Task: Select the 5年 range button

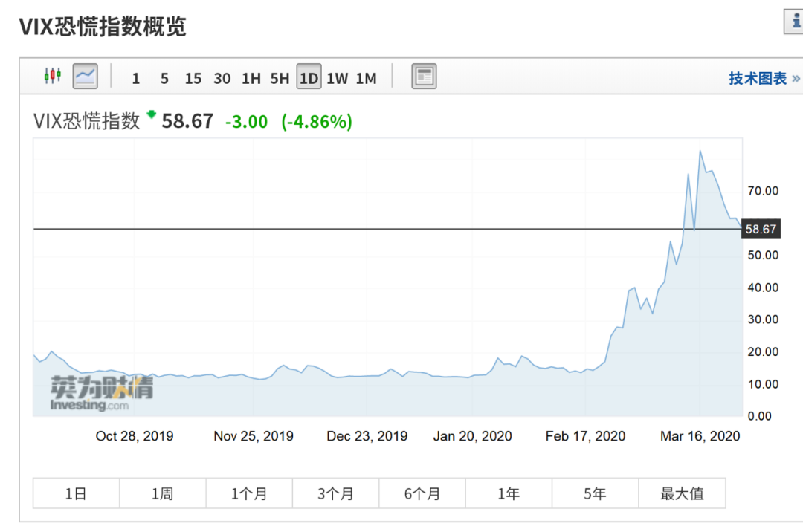Action: (x=595, y=493)
